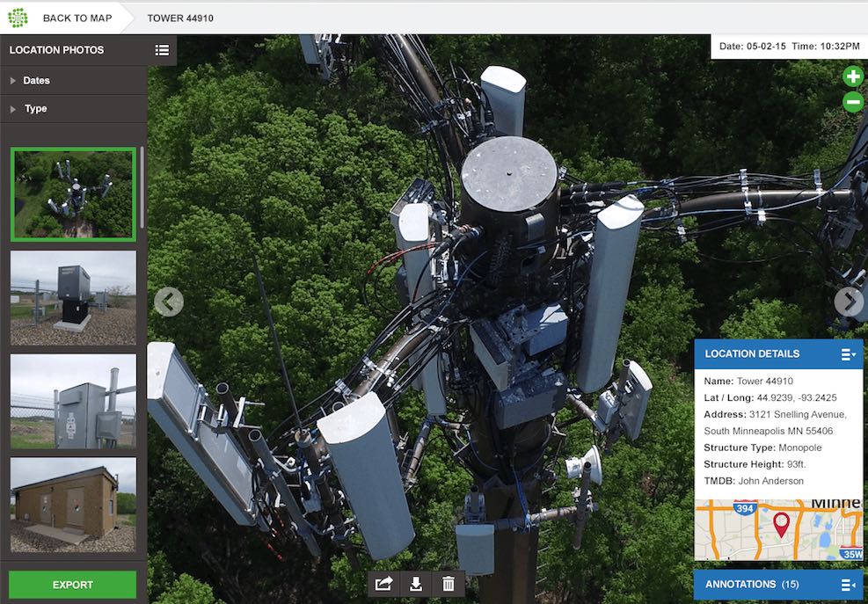Advance to the next photo arrow
The height and width of the screenshot is (604, 868).
849,302
